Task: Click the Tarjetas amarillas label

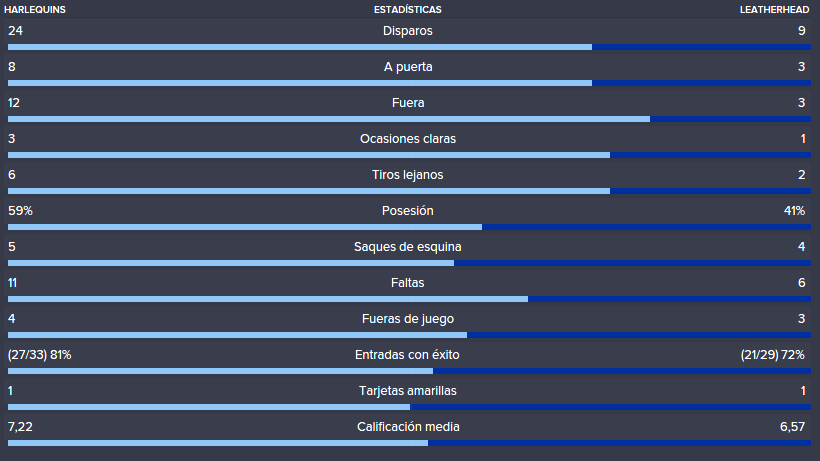Action: tap(407, 391)
